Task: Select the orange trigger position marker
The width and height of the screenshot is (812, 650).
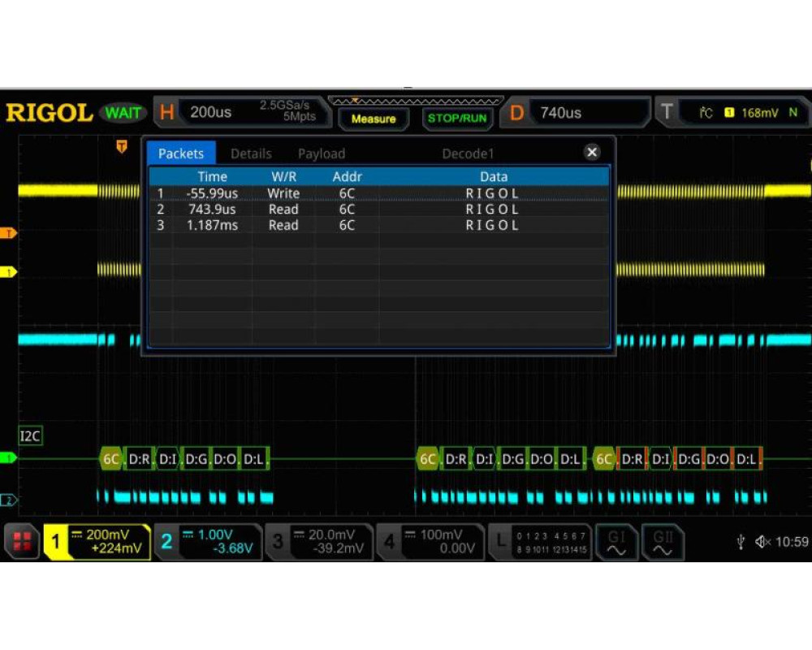Action: point(122,146)
